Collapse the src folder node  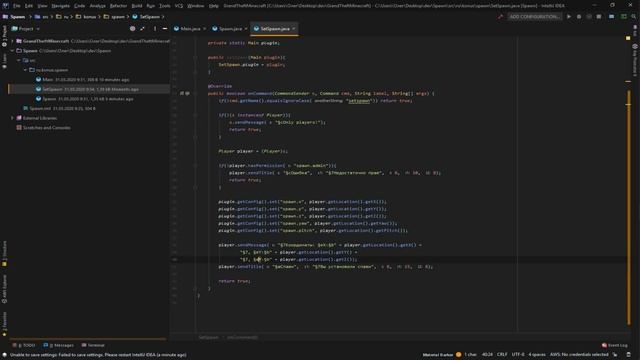[19, 60]
